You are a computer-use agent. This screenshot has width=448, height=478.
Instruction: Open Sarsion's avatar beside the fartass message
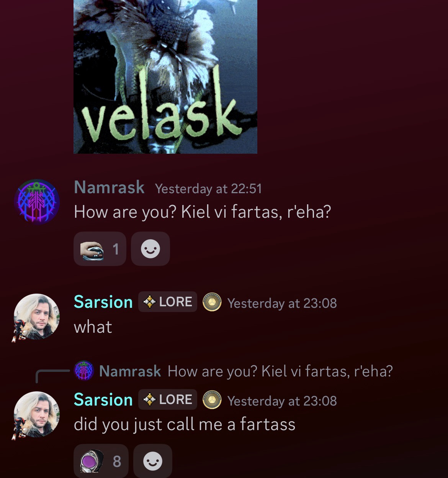tap(37, 414)
